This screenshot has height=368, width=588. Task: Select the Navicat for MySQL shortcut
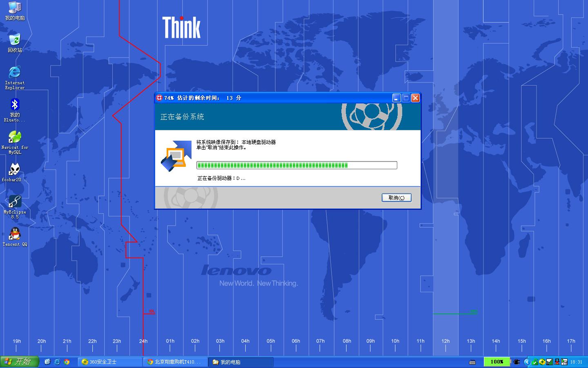click(15, 142)
